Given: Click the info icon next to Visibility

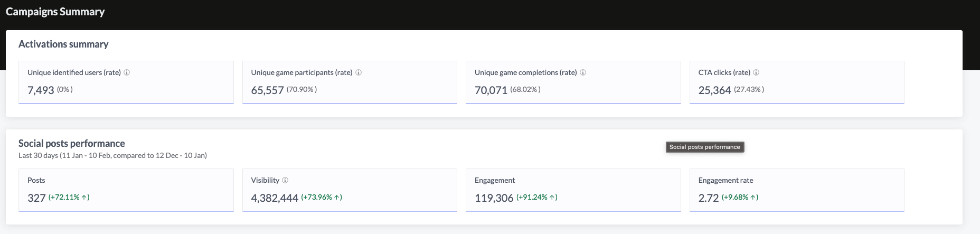Looking at the screenshot, I should pyautogui.click(x=285, y=181).
